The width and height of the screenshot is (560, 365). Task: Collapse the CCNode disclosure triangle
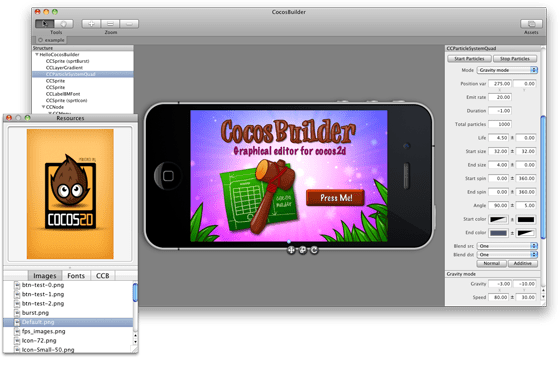pos(43,107)
